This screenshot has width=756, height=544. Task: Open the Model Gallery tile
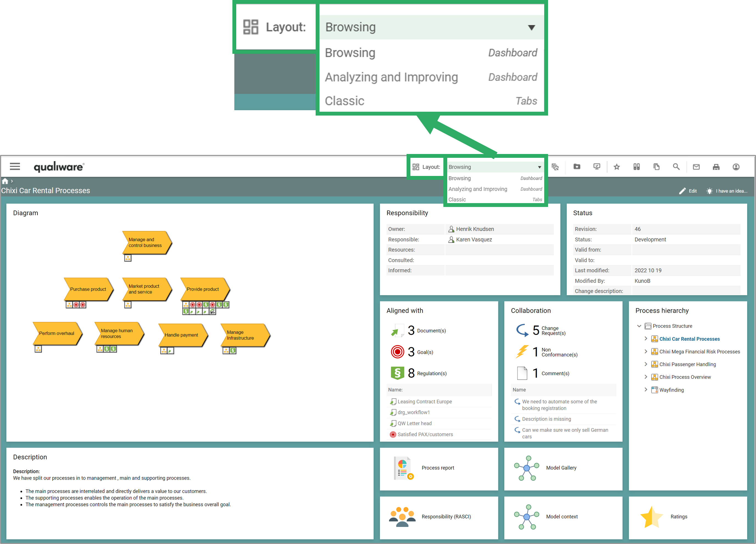(x=563, y=469)
